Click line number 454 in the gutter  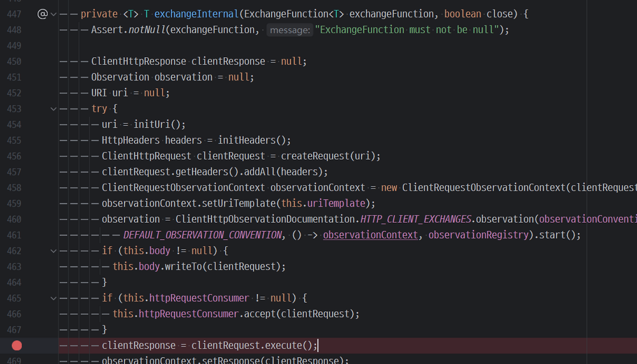[x=14, y=124]
